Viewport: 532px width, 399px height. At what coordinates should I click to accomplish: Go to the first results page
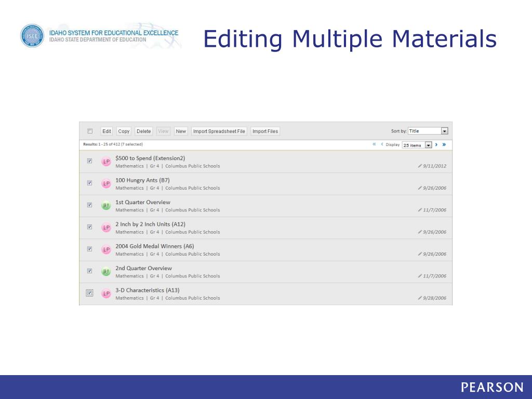[374, 144]
